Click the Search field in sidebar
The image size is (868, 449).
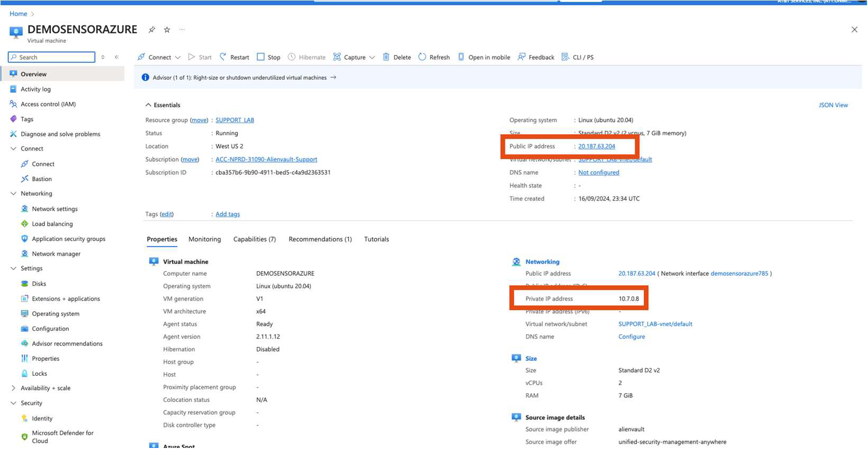pyautogui.click(x=52, y=57)
